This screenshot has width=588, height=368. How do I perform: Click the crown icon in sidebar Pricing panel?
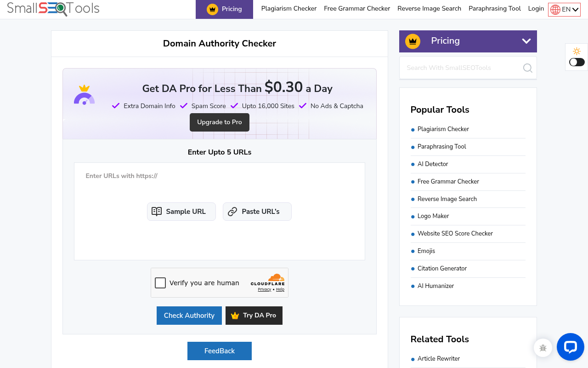(413, 41)
